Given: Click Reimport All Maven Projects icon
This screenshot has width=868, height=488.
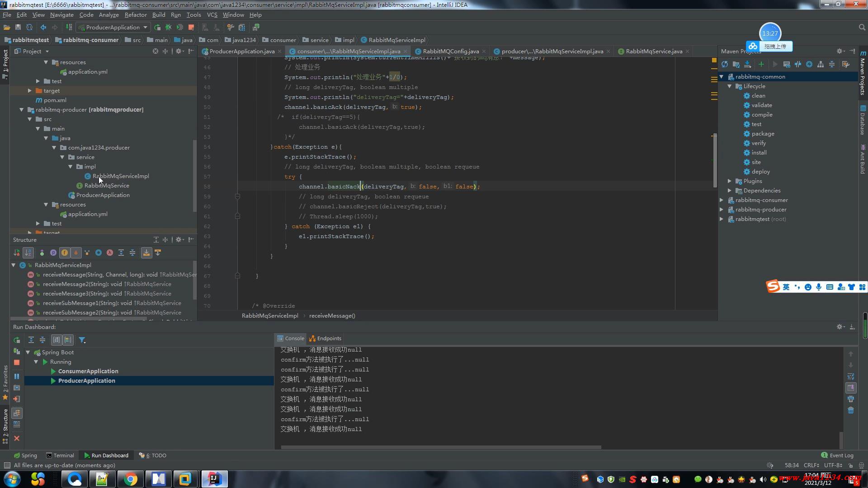Looking at the screenshot, I should tap(725, 64).
